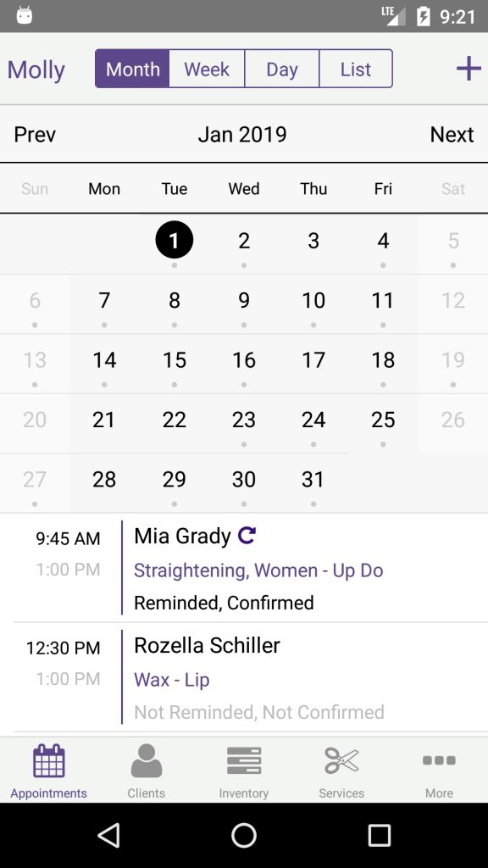Open the Services scissors icon
The image size is (488, 868).
pos(341,760)
